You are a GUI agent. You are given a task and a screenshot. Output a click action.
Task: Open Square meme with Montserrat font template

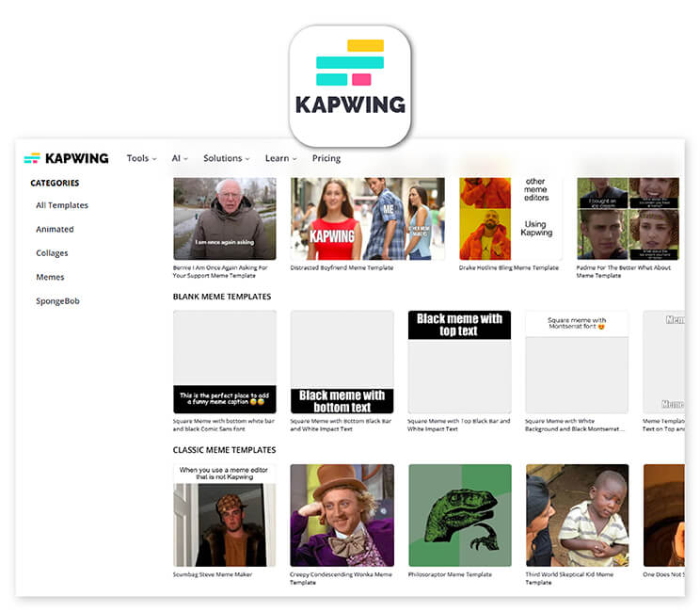[577, 362]
